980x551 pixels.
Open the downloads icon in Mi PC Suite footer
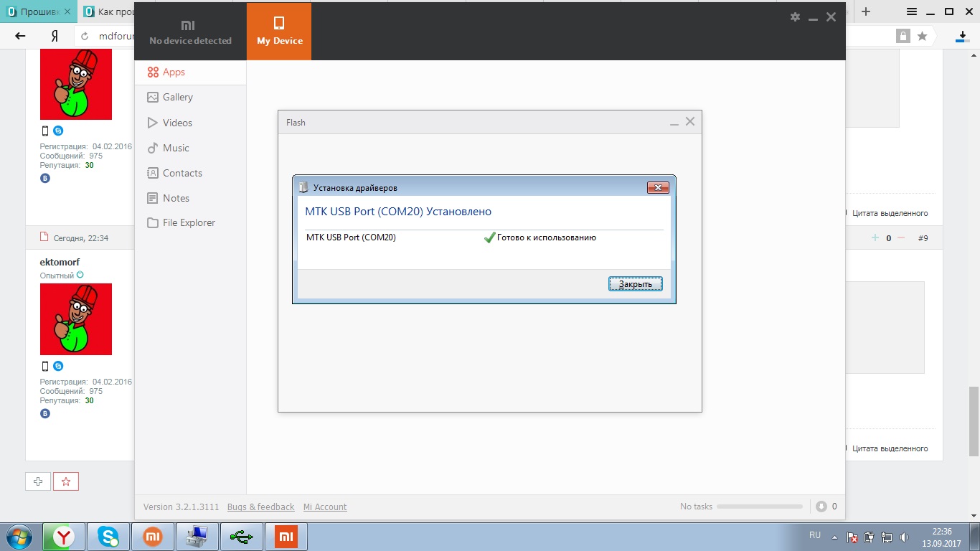(x=822, y=507)
